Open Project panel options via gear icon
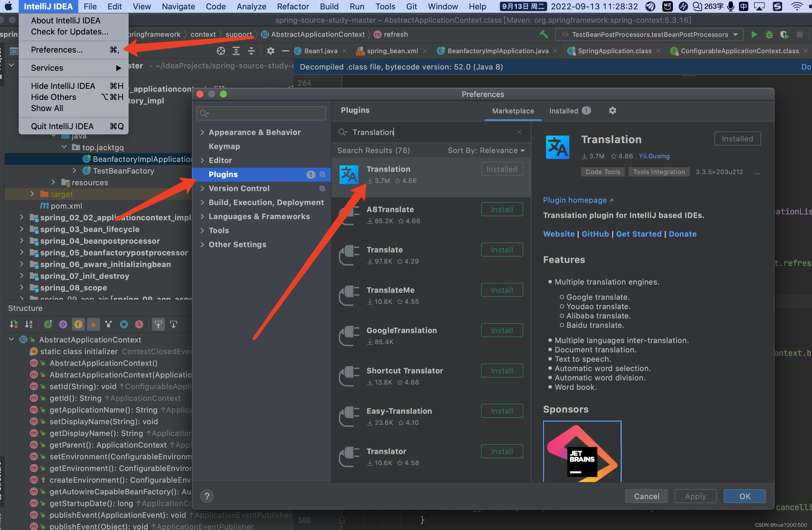 (x=270, y=51)
